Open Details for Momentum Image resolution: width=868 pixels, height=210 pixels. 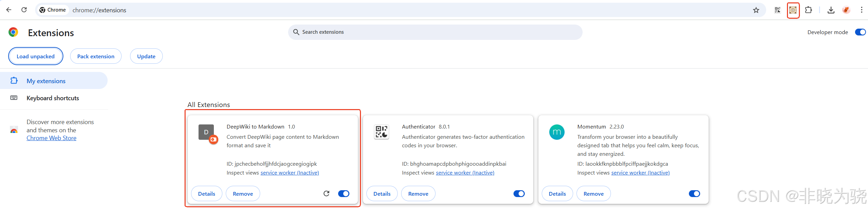click(x=557, y=194)
